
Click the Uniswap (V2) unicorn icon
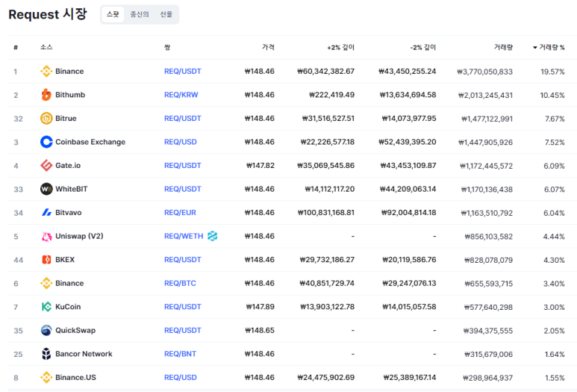[x=46, y=236]
